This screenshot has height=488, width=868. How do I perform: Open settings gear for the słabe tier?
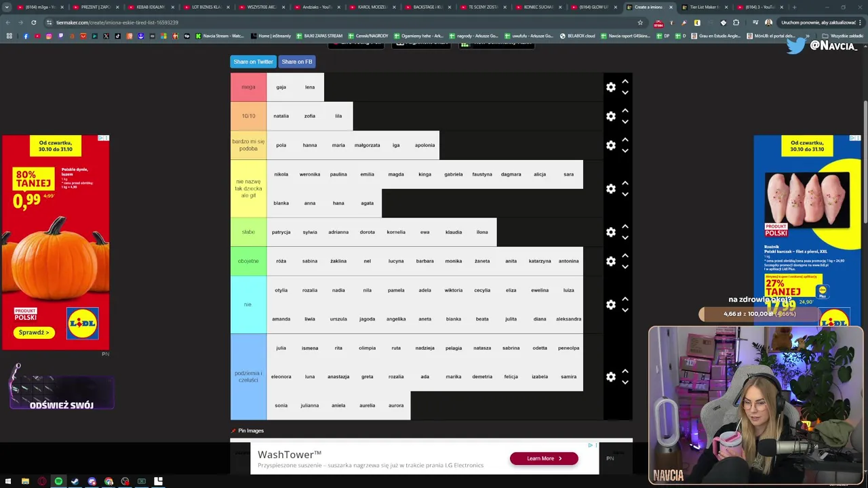[611, 232]
